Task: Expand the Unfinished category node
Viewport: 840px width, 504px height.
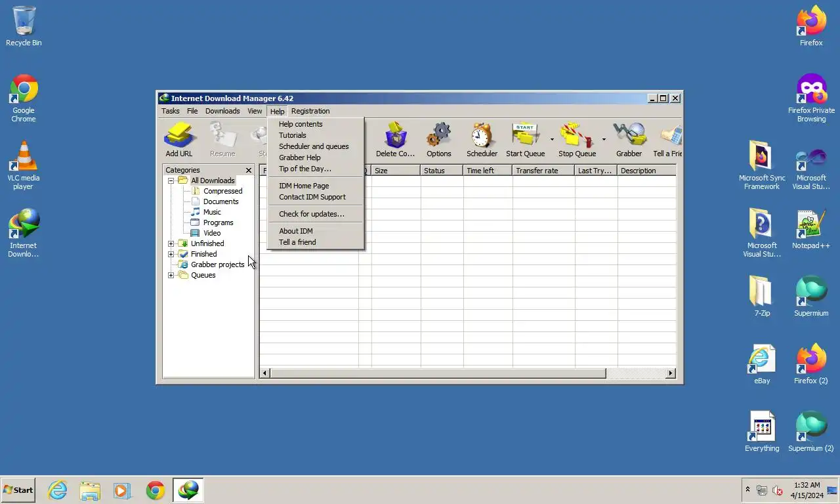Action: tap(171, 243)
